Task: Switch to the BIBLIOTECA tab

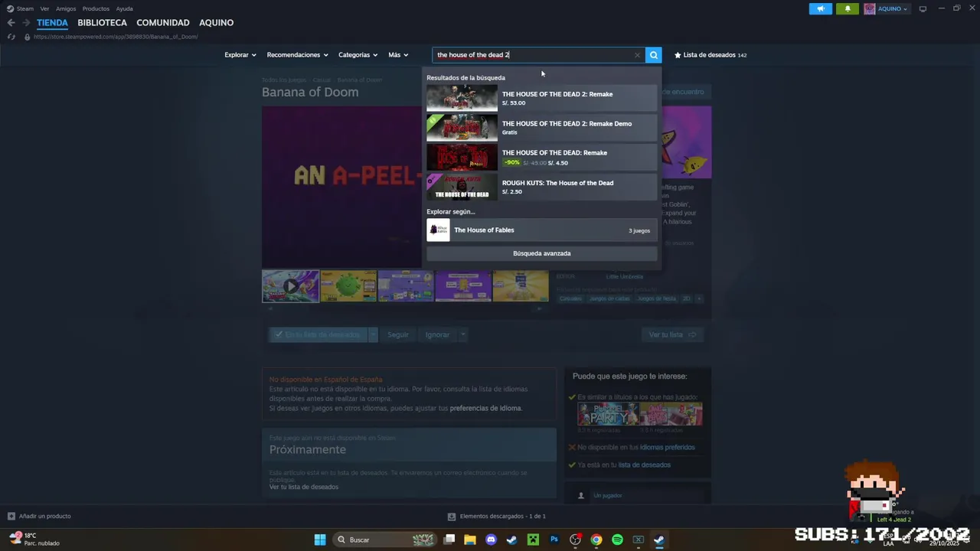Action: (102, 23)
